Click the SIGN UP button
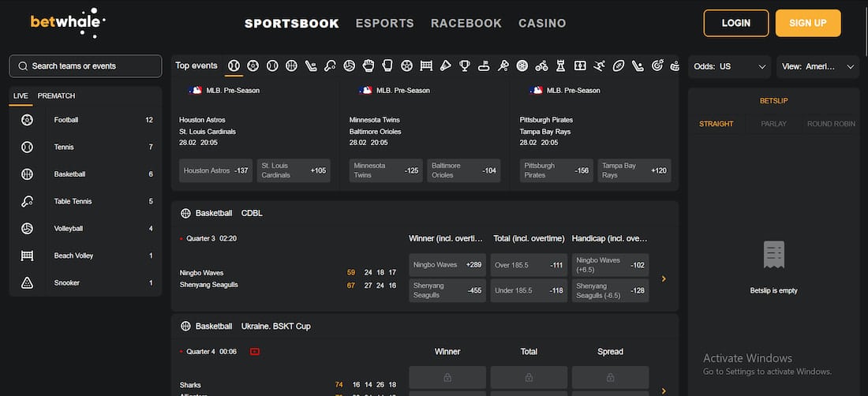 point(808,23)
